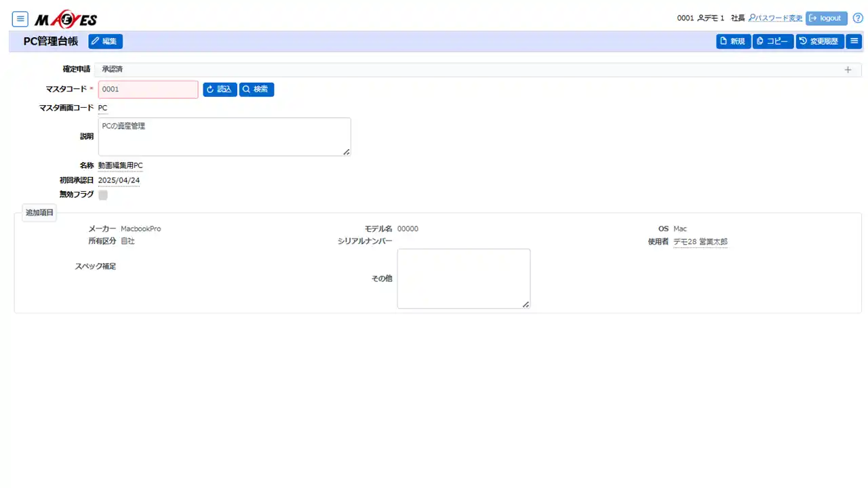
Task: Open 変更履歴 change history
Action: click(819, 41)
